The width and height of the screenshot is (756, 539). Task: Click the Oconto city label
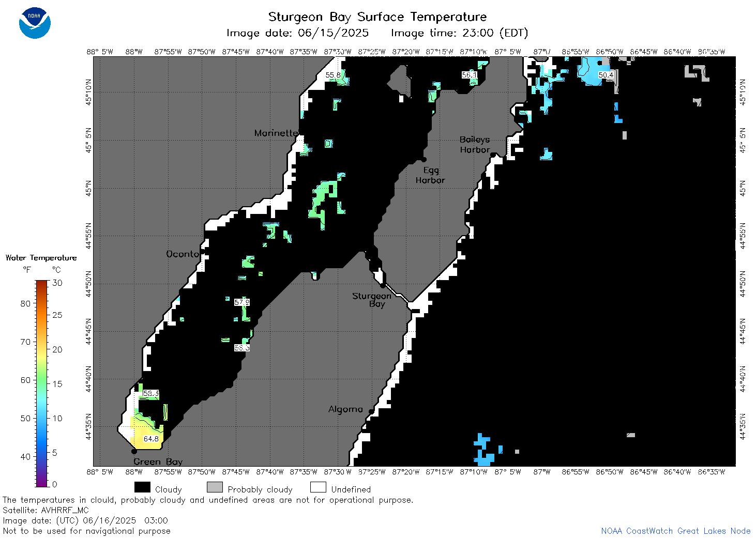click(183, 254)
